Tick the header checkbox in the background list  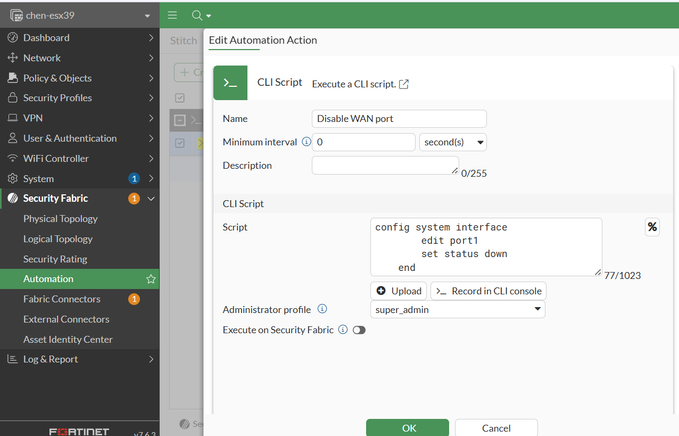(x=180, y=97)
